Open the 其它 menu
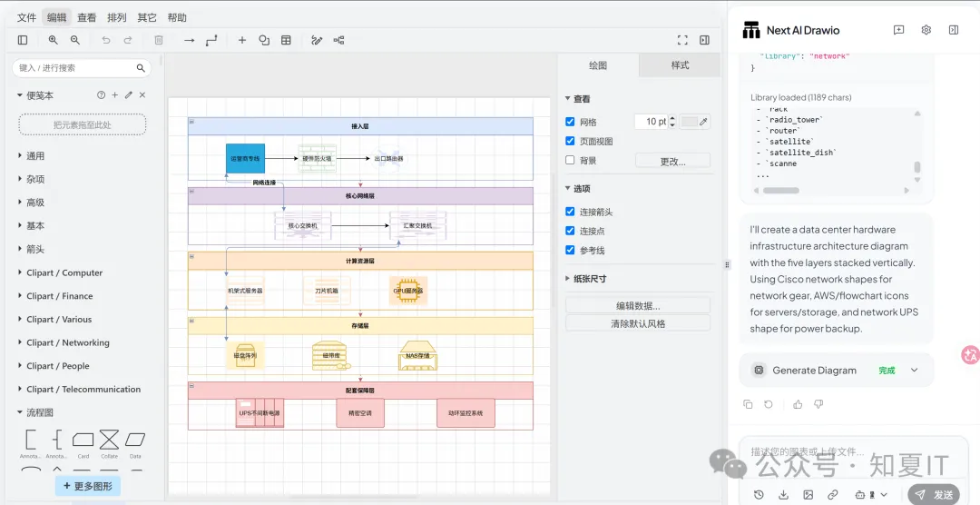This screenshot has width=980, height=505. tap(147, 17)
